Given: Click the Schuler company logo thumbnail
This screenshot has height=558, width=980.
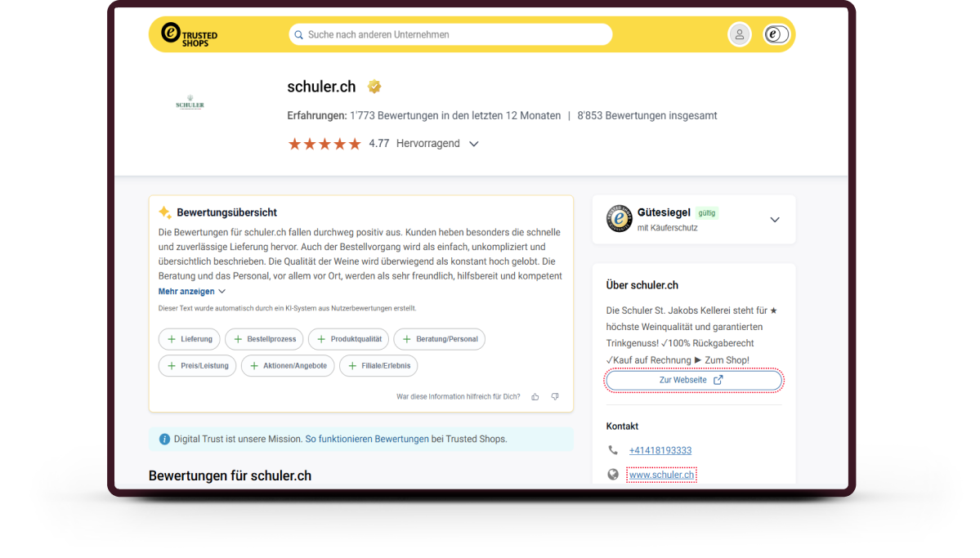Looking at the screenshot, I should [x=190, y=102].
